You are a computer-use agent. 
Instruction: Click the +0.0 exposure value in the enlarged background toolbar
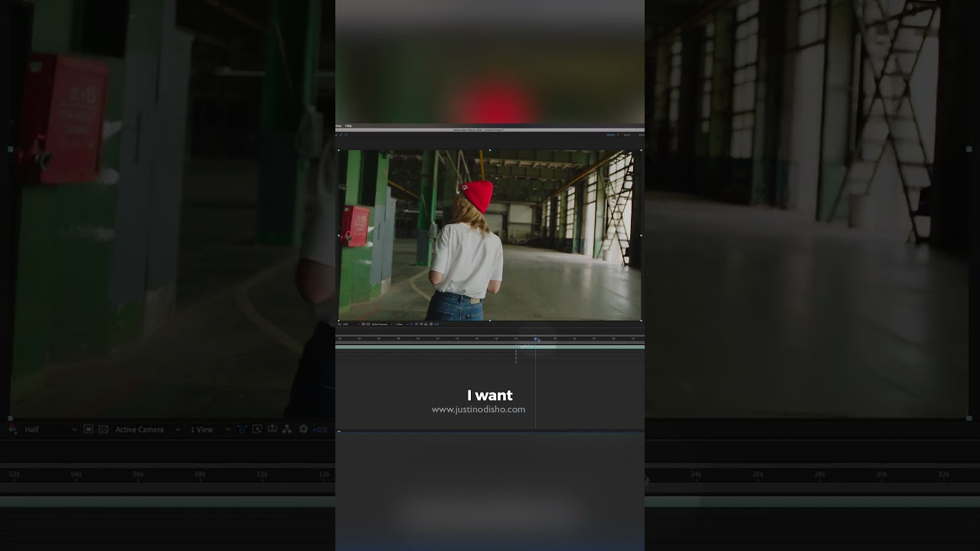(319, 429)
